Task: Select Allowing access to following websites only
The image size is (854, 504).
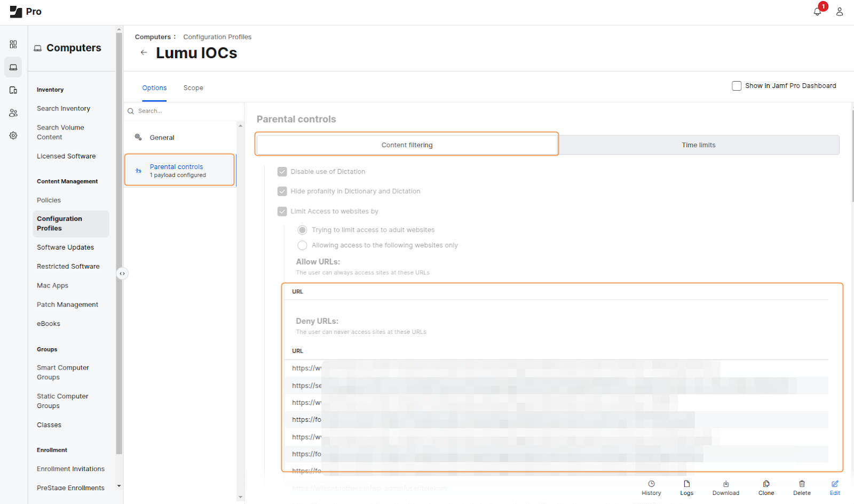Action: click(x=303, y=245)
